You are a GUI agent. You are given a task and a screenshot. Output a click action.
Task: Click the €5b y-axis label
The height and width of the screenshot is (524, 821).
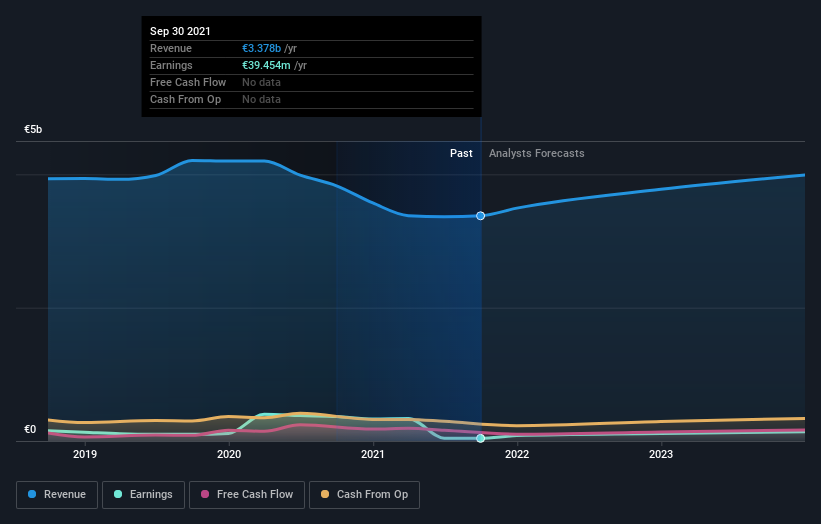point(33,129)
